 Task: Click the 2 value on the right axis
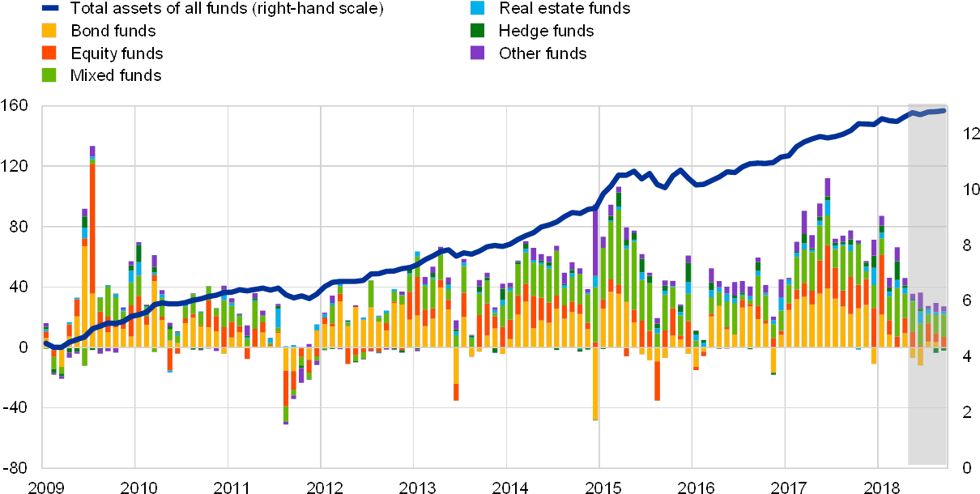coord(966,412)
